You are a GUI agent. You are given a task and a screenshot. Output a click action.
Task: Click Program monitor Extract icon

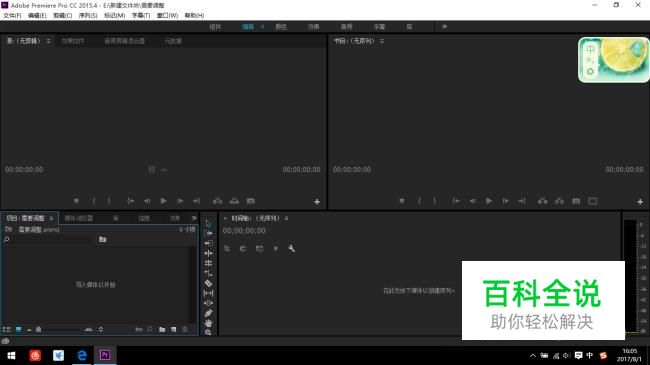(559, 201)
